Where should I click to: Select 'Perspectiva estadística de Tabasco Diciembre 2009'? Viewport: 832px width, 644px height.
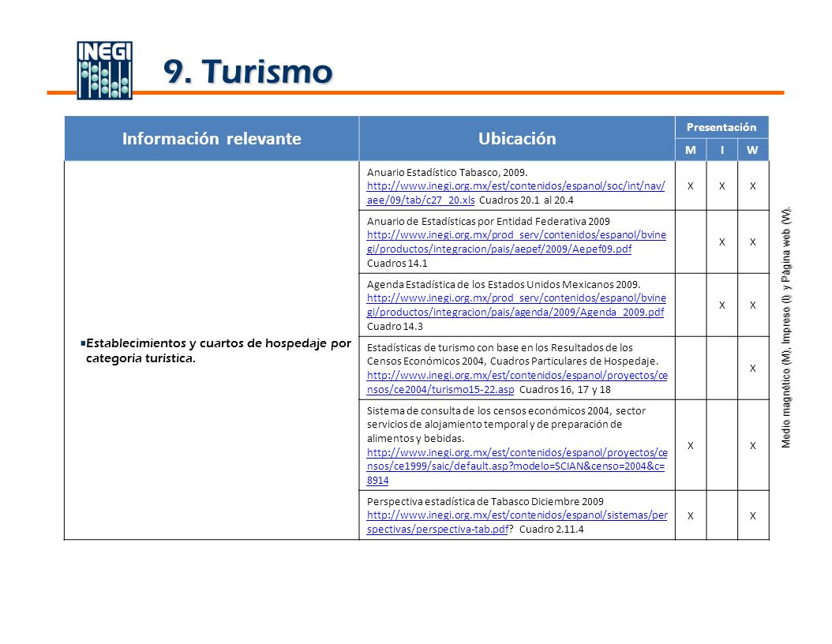(485, 501)
